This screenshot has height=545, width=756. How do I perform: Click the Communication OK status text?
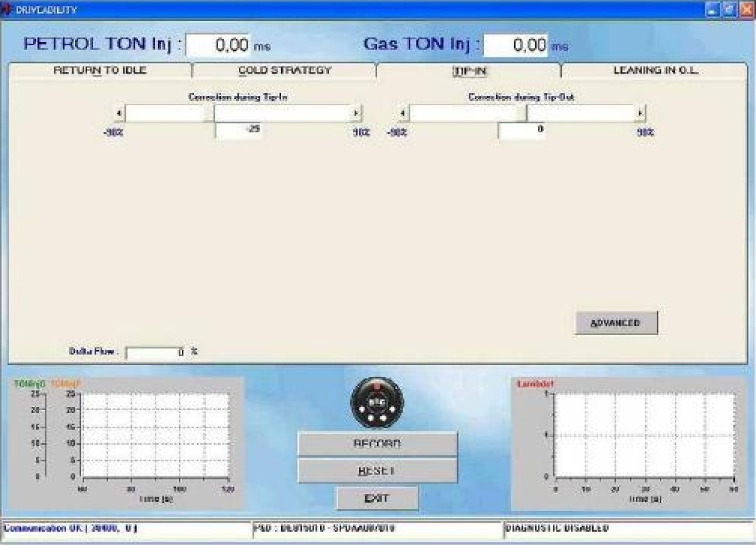click(x=70, y=528)
